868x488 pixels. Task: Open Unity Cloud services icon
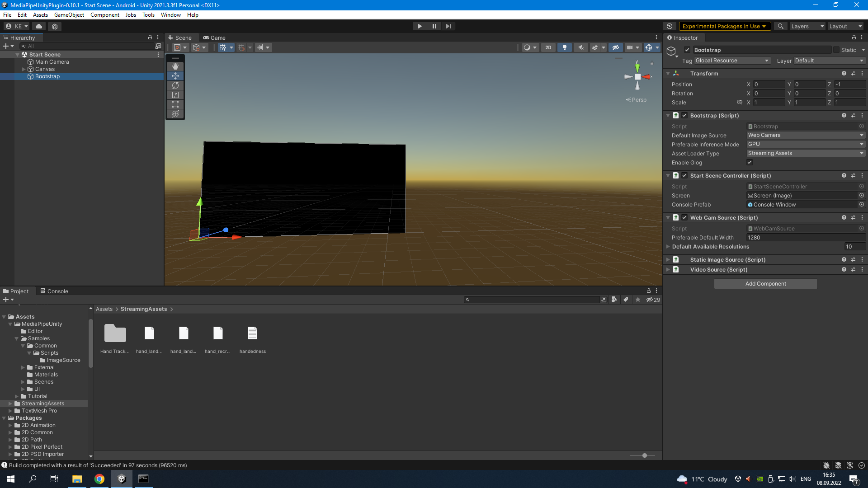[x=39, y=26]
